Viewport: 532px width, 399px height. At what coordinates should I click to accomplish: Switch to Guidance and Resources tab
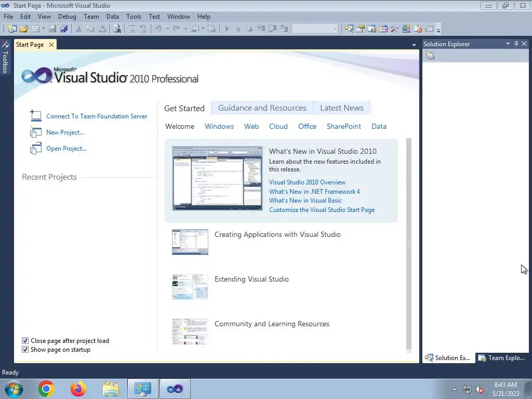(262, 108)
